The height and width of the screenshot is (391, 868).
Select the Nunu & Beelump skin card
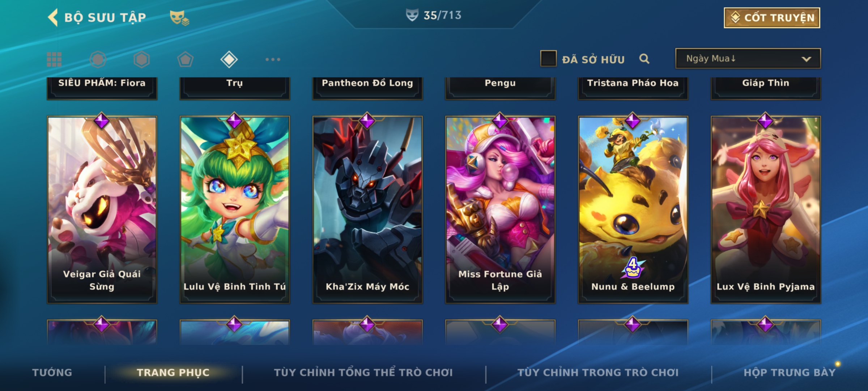633,209
